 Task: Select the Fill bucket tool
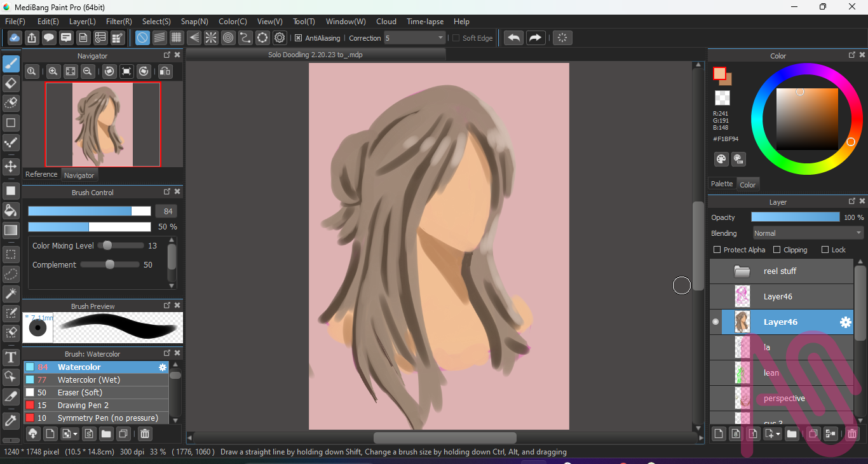(11, 210)
